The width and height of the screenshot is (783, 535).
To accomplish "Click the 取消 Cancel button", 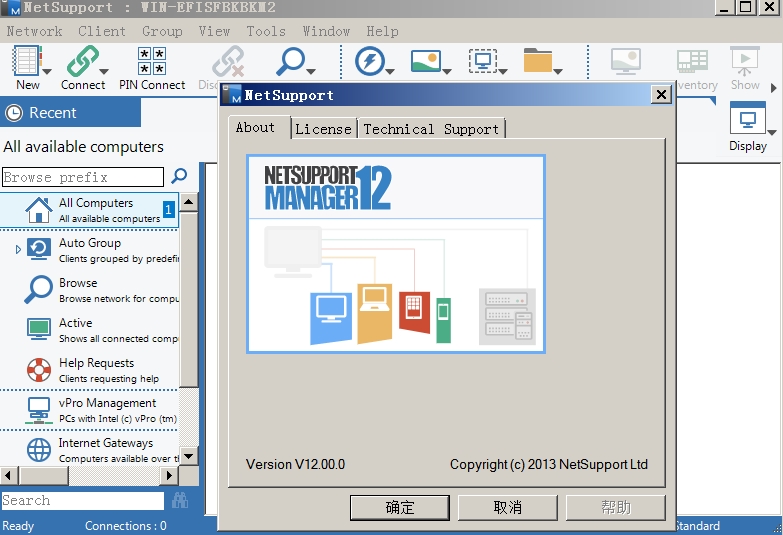I will 507,508.
